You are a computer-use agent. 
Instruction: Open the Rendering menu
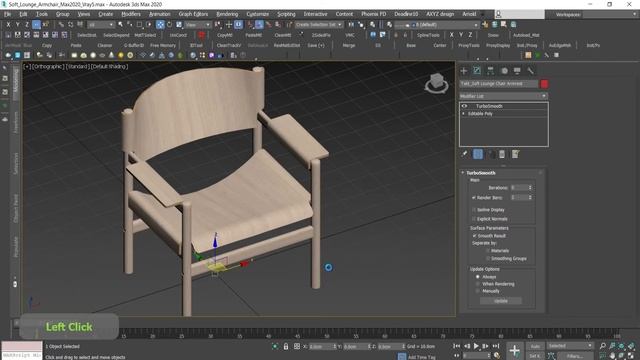click(x=227, y=14)
